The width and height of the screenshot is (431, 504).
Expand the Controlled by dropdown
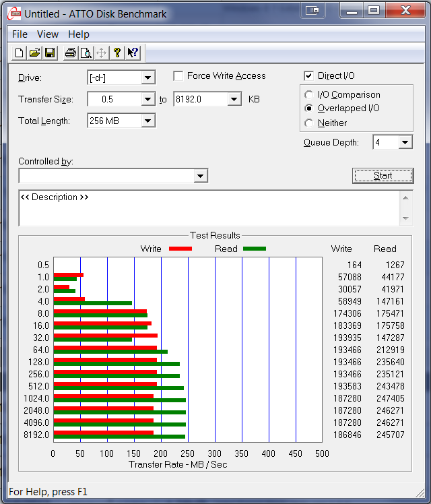point(200,176)
